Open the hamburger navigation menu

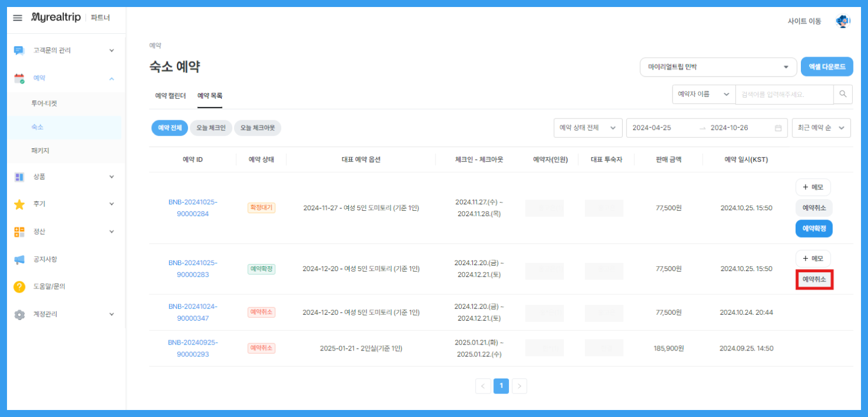point(17,18)
